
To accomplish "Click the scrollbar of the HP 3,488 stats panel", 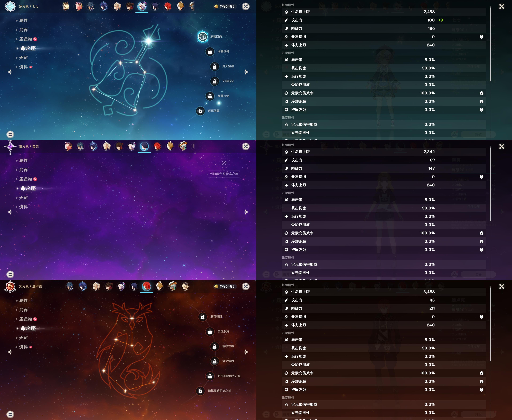I will (490, 324).
